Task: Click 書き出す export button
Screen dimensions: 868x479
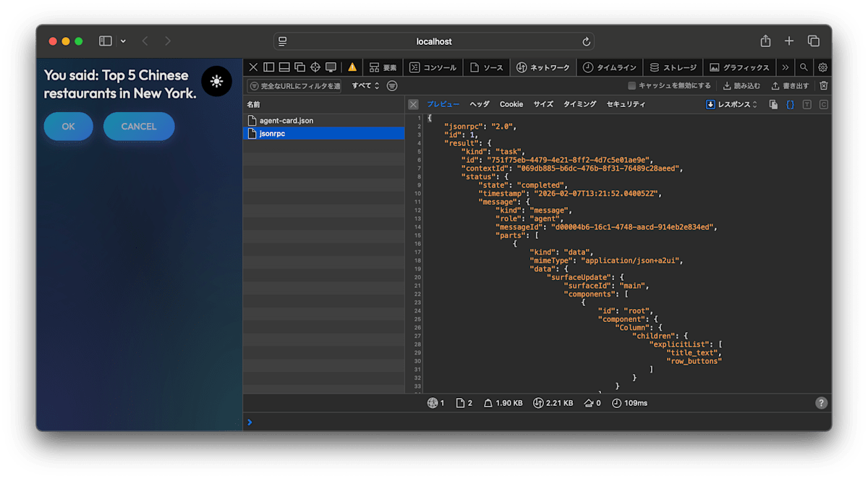Action: (790, 86)
